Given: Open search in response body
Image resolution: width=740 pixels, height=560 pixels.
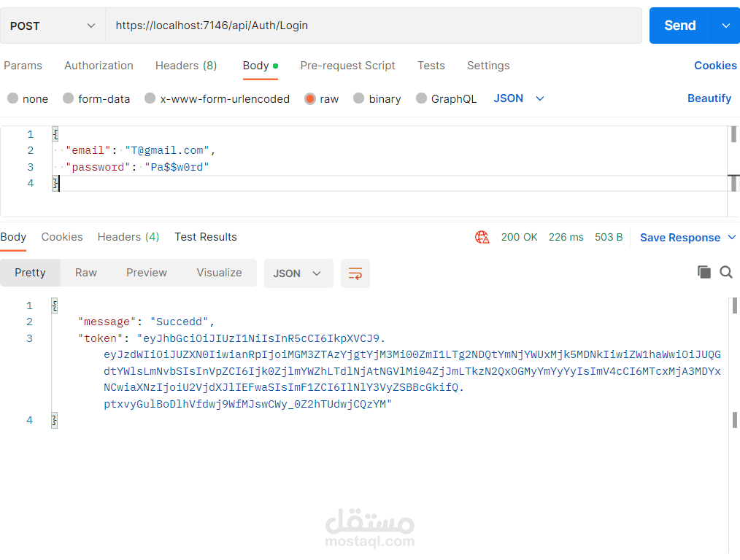Looking at the screenshot, I should pyautogui.click(x=726, y=272).
